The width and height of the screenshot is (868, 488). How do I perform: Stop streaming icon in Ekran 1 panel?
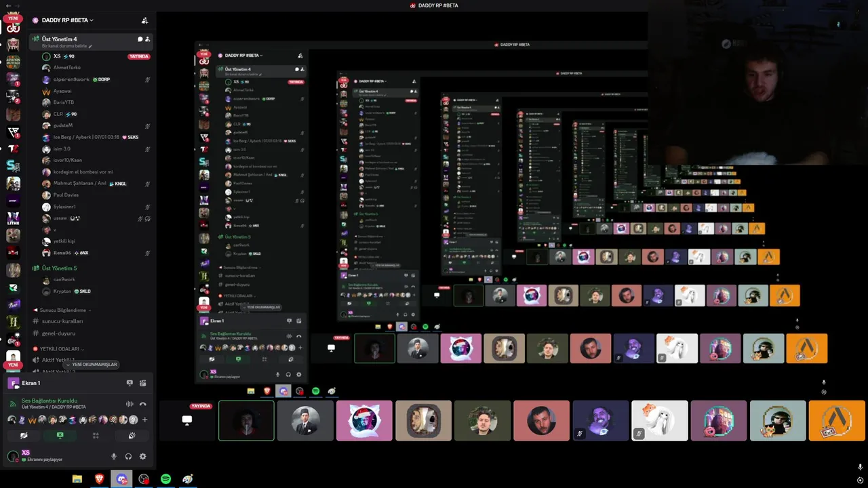pos(130,383)
